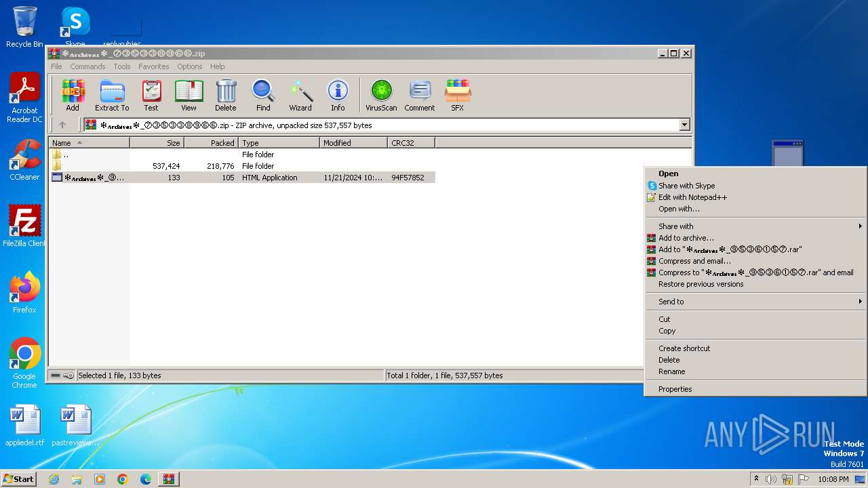
Task: Click Edge icon in taskbar
Action: (146, 479)
